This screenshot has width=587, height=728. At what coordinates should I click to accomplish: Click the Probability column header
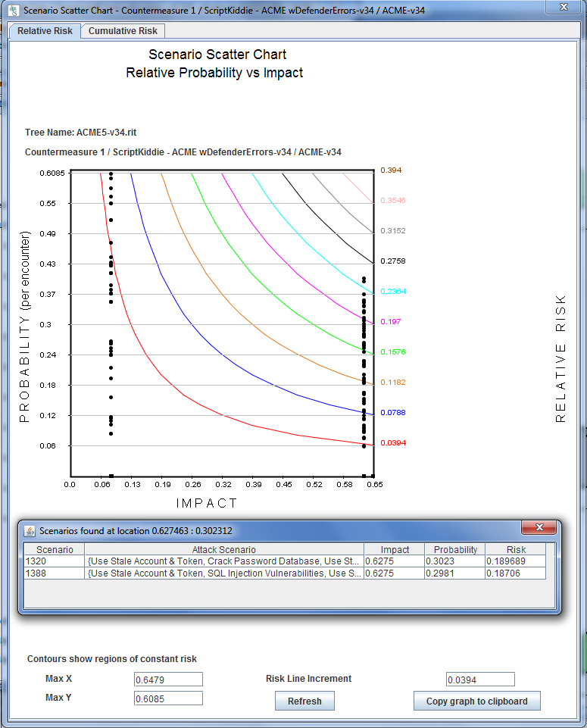(x=454, y=549)
